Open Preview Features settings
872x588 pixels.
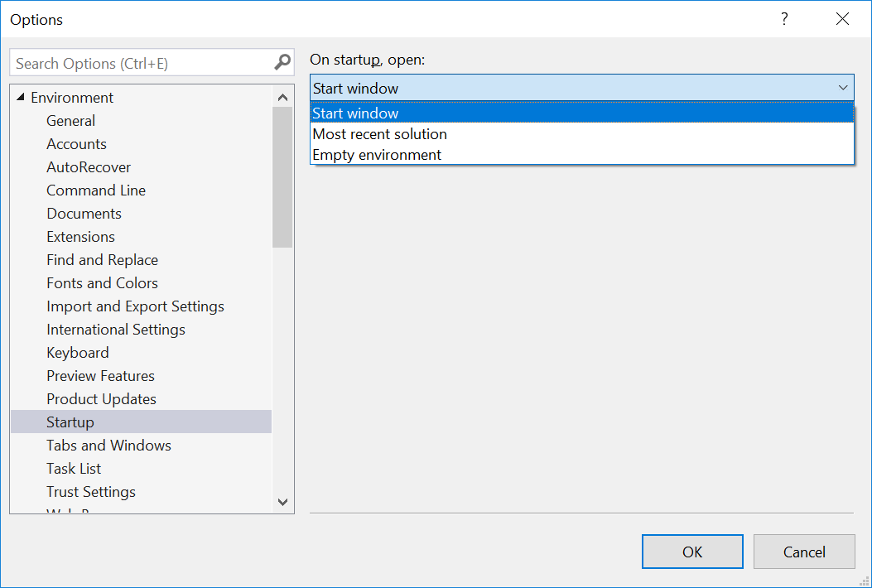point(100,375)
